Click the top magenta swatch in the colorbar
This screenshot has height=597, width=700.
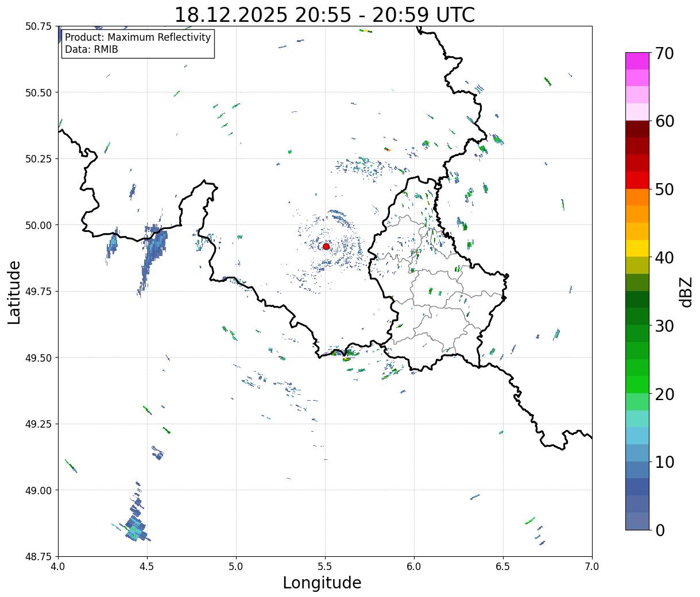(637, 61)
